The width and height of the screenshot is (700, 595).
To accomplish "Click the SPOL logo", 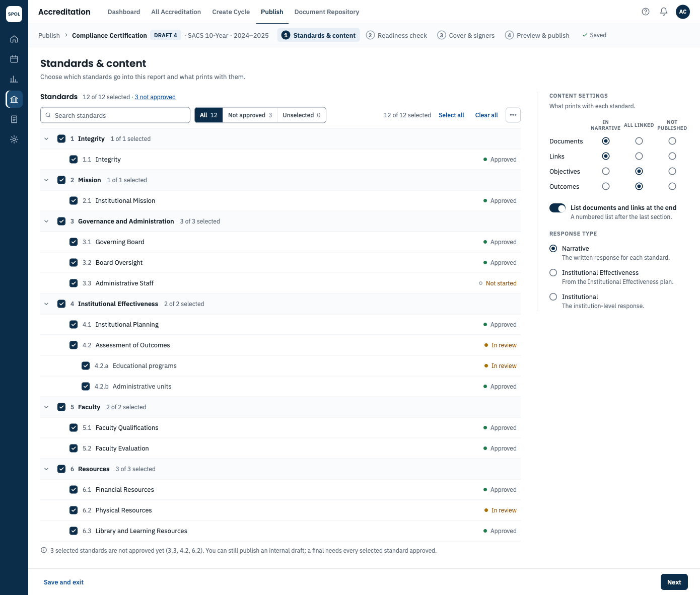I will pyautogui.click(x=14, y=14).
